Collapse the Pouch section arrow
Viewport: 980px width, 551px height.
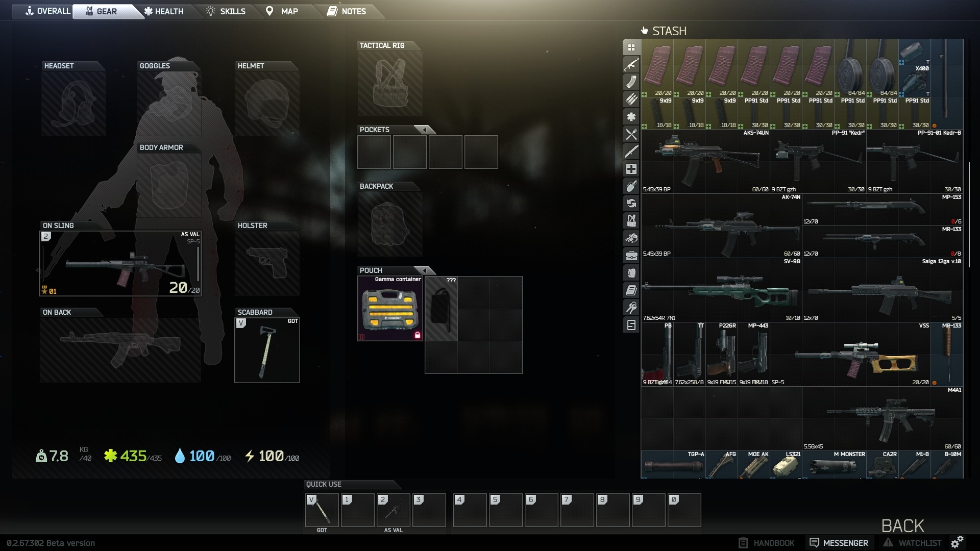(x=424, y=270)
